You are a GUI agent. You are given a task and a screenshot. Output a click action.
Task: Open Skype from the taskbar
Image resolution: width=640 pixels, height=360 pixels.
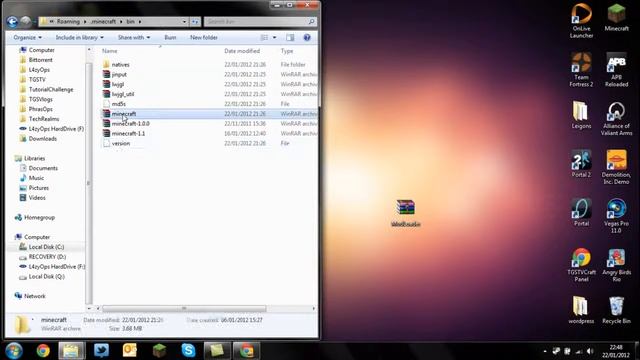[188, 351]
